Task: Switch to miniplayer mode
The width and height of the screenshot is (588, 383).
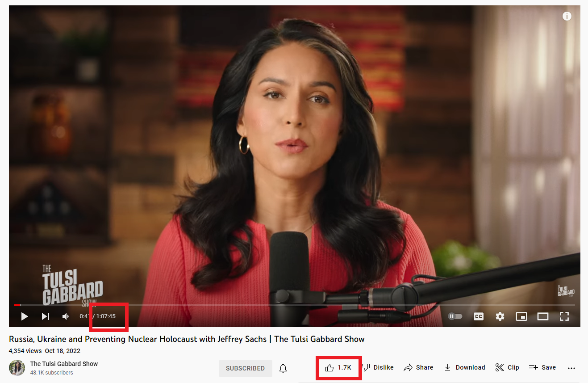Action: point(521,316)
